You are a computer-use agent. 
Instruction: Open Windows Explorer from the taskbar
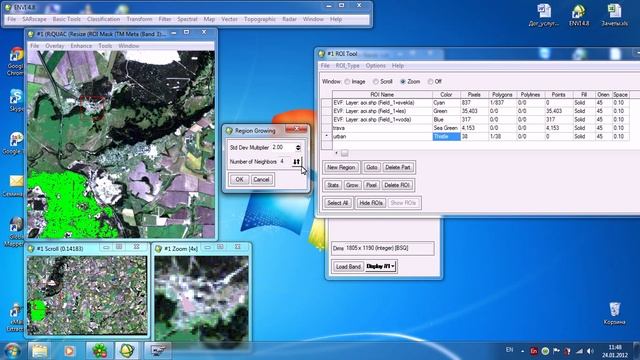(x=40, y=350)
